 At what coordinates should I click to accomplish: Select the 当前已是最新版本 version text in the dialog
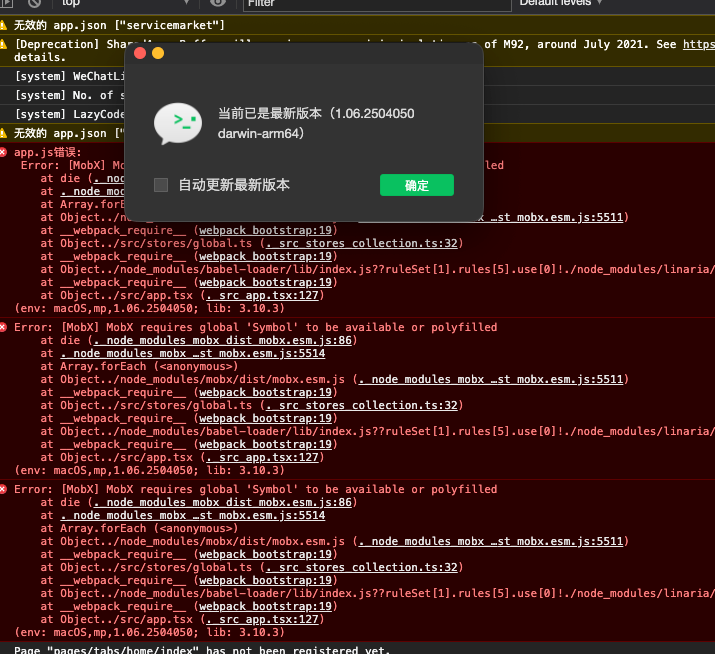[316, 123]
